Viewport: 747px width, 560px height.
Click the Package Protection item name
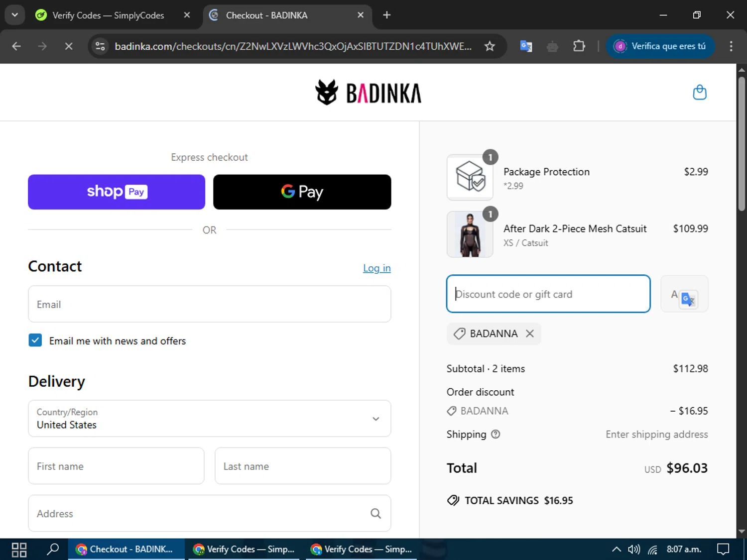(x=546, y=172)
